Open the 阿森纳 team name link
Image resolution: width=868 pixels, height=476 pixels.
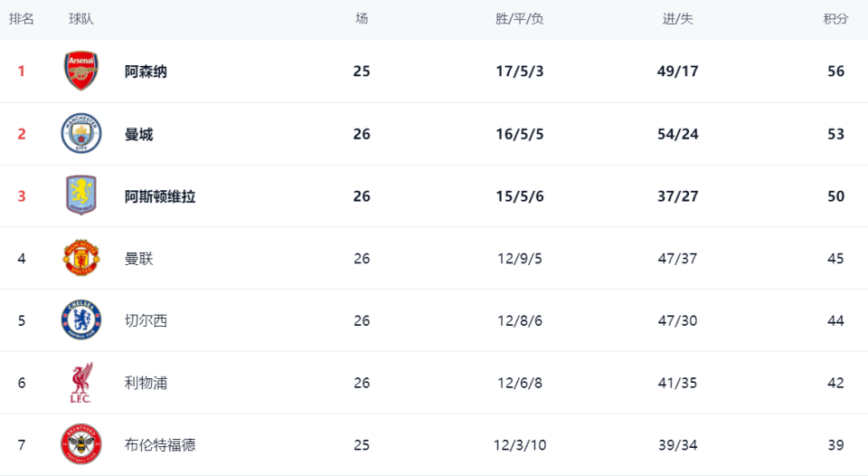click(146, 71)
